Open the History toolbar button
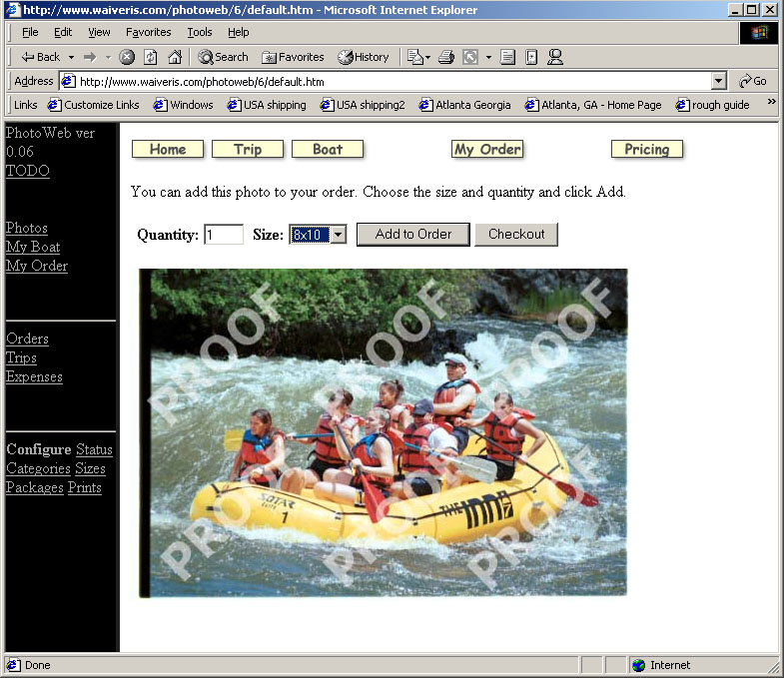The width and height of the screenshot is (784, 678). click(363, 57)
